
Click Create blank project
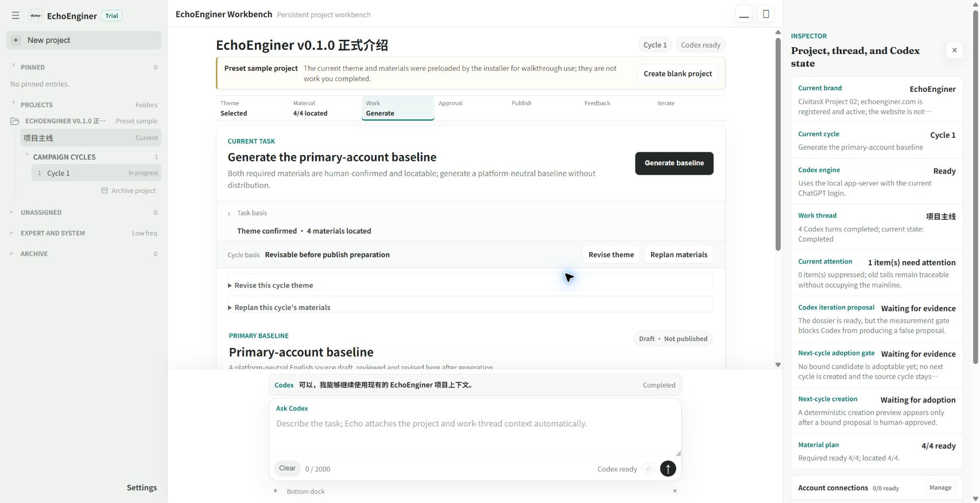tap(677, 73)
